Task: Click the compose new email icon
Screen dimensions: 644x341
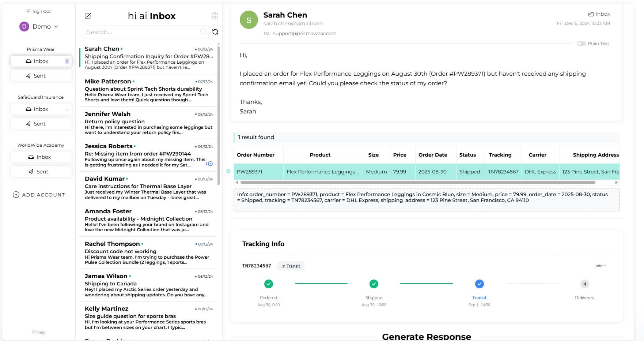Action: tap(88, 16)
